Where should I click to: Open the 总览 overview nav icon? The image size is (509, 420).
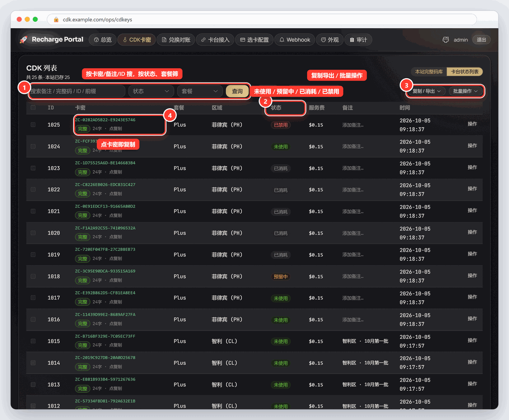coord(96,40)
